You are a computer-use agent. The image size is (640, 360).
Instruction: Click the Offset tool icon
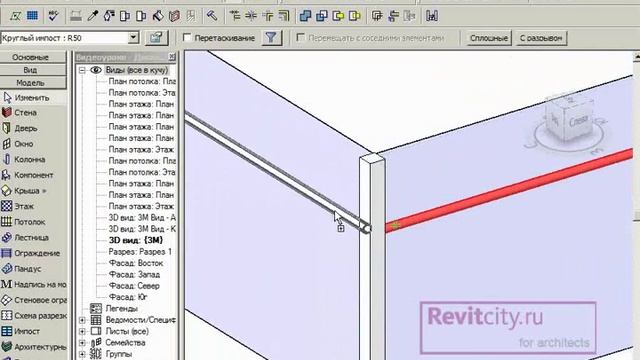(283, 16)
